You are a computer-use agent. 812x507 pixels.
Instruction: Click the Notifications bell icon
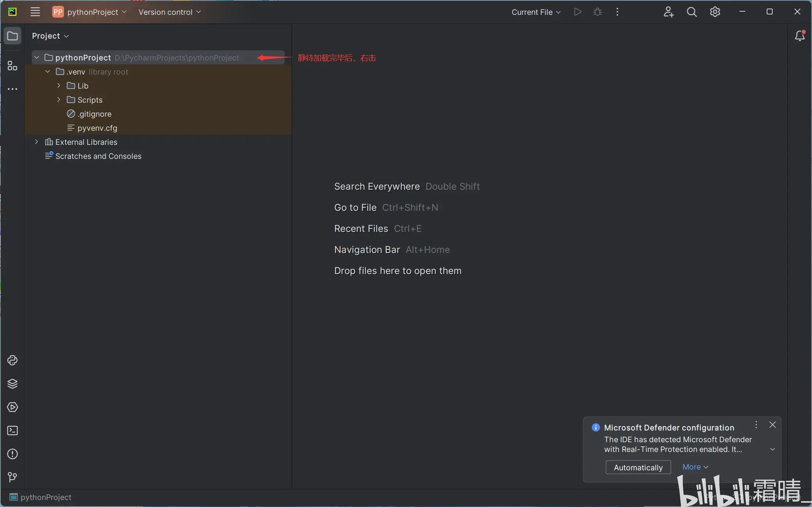point(800,36)
